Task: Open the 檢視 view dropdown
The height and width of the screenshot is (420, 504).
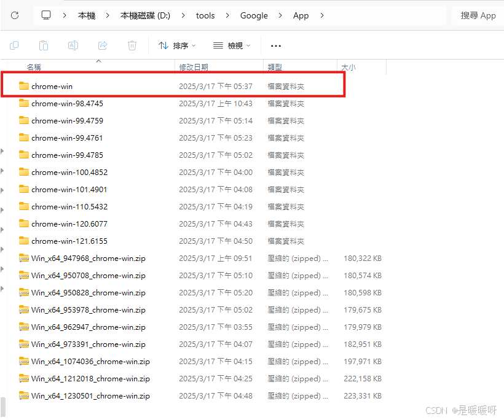Action: (232, 45)
